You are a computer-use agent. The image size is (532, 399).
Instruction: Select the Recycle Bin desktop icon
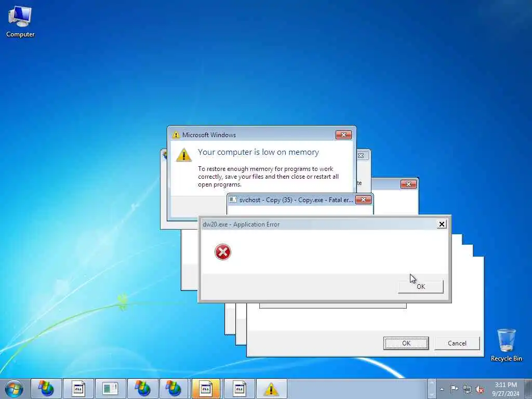(506, 345)
